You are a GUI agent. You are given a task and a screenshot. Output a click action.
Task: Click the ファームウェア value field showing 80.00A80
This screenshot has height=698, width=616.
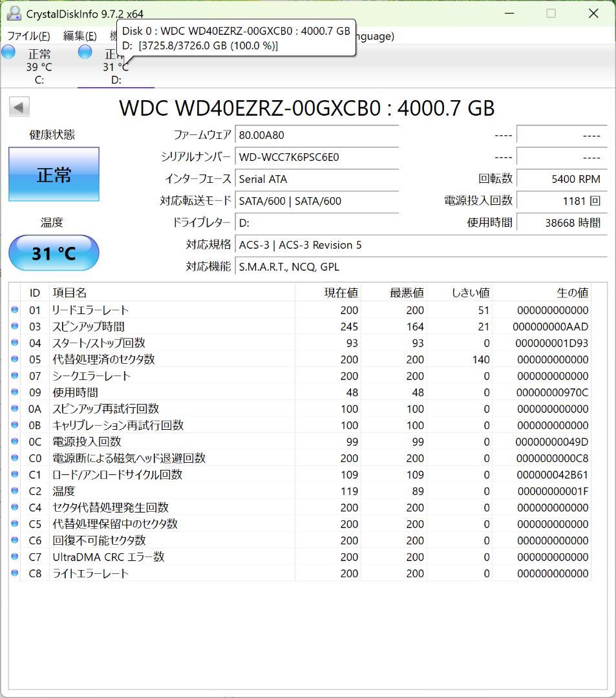tap(317, 135)
